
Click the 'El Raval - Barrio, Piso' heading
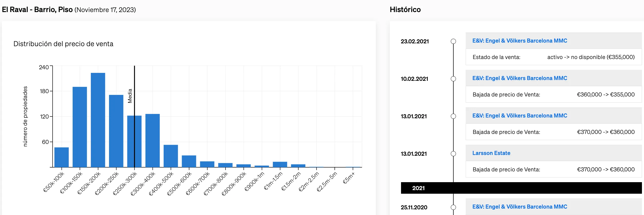pyautogui.click(x=37, y=10)
